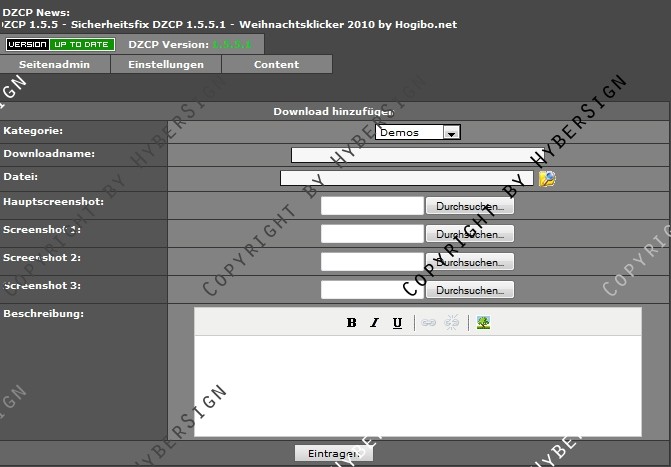Click the Download hinzufügen header text

333,112
